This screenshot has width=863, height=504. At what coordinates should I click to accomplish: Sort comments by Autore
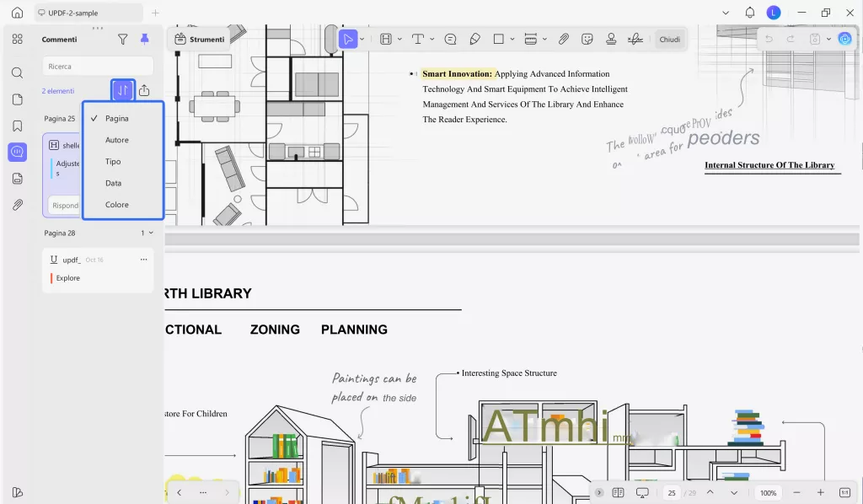tap(123, 140)
